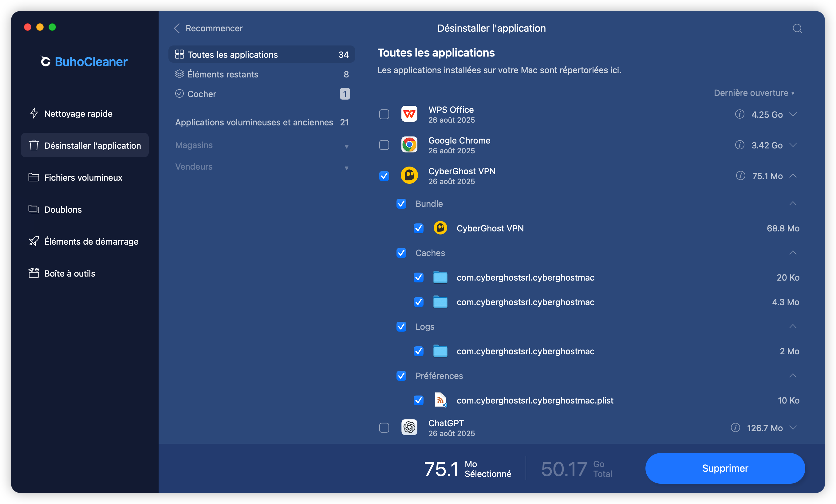Collapse CyberGhost VPN details chevron
This screenshot has height=504, width=836.
tap(793, 176)
